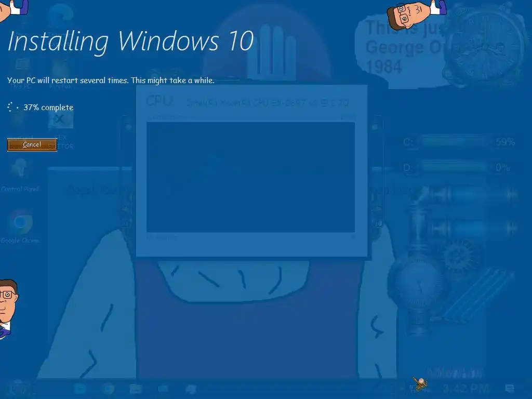Open the dimmed Google Chrome desktop icon
Screen dimensions: 532x399
tap(20, 227)
